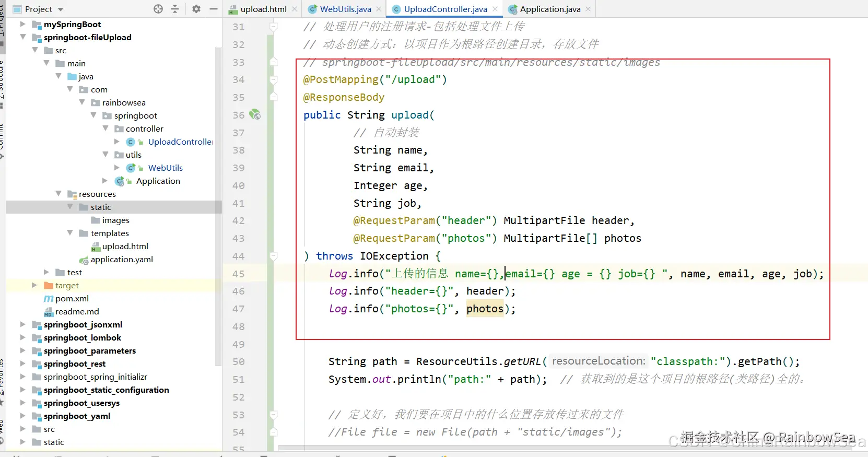Image resolution: width=868 pixels, height=457 pixels.
Task: Expand the root-level static folder arrow
Action: click(x=22, y=442)
